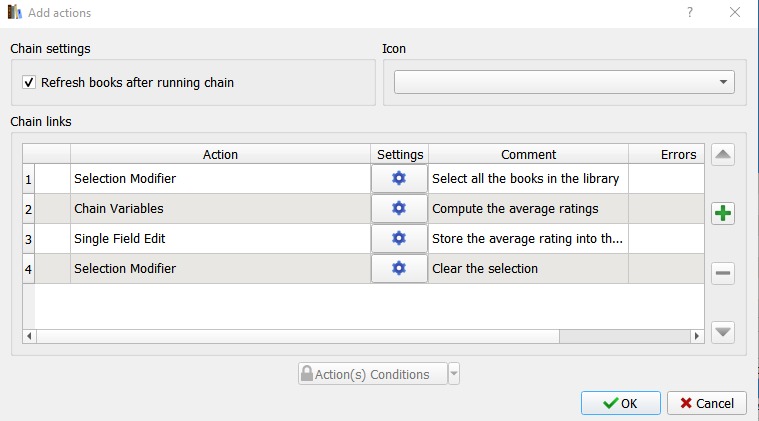This screenshot has width=759, height=421.
Task: Confirm the dialog with OK
Action: tap(620, 403)
